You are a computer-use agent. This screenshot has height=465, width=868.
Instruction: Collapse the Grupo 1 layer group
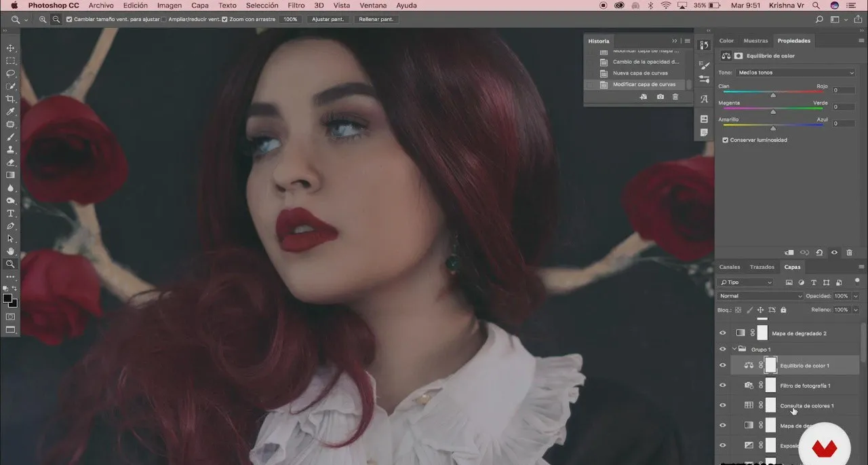point(734,349)
